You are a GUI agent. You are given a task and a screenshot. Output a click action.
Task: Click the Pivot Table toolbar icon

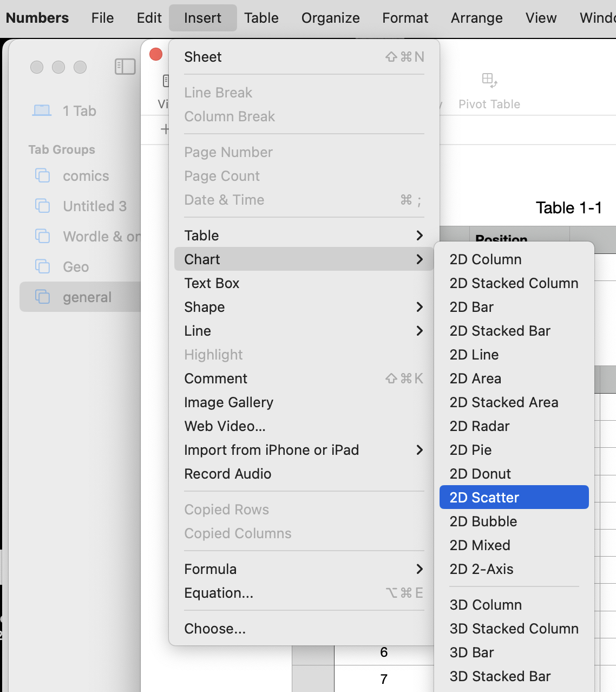tap(489, 81)
